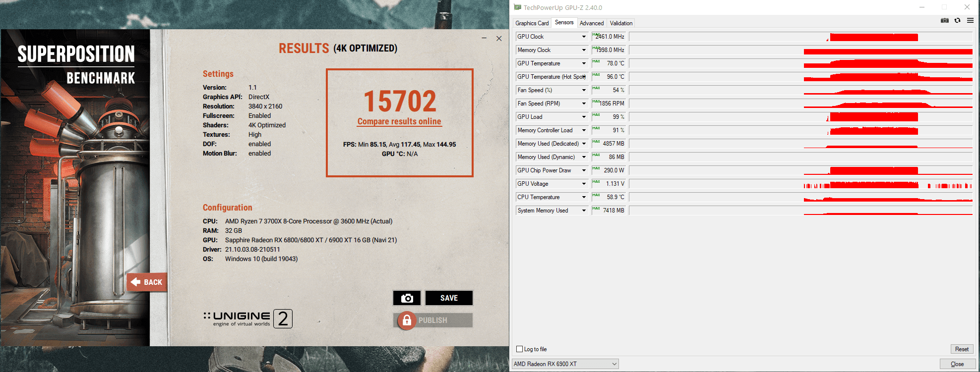This screenshot has width=980, height=372.
Task: Click the GPU Temperature 78.0 °C value
Action: 609,63
